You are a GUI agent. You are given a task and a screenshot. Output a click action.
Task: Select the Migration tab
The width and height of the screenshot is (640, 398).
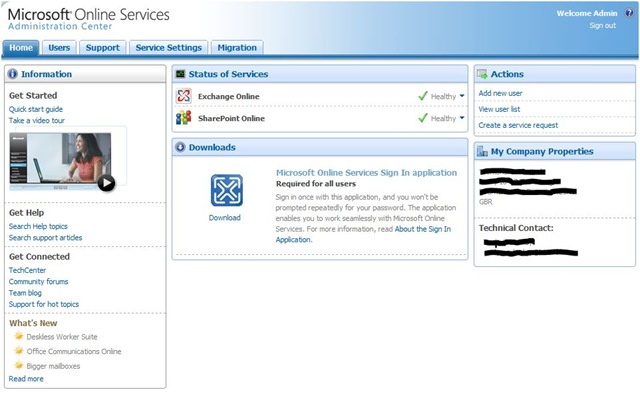[237, 48]
